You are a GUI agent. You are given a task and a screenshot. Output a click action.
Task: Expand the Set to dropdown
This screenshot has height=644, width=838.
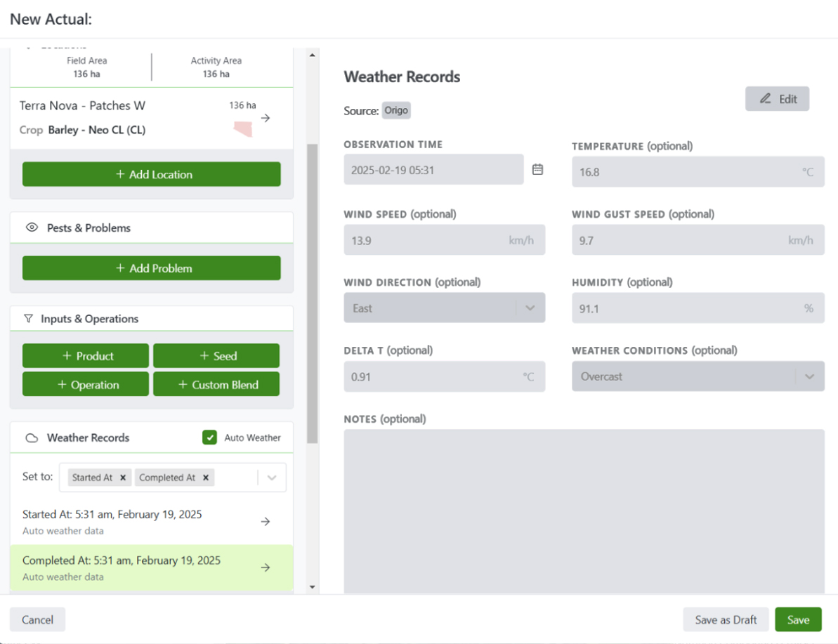point(272,478)
